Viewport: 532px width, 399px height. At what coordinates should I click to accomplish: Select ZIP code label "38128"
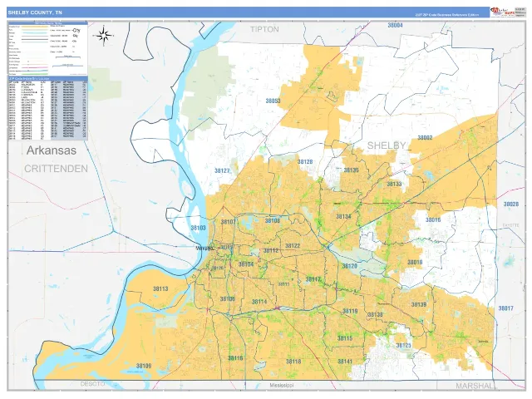305,162
